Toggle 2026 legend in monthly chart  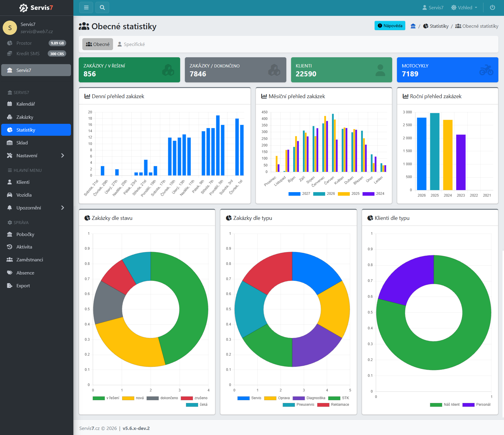(324, 194)
